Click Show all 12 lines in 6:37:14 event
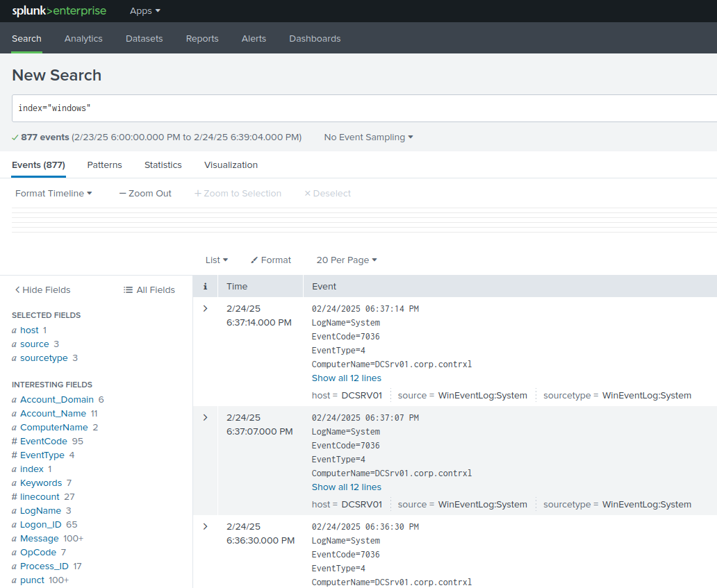The image size is (717, 588). pos(346,378)
